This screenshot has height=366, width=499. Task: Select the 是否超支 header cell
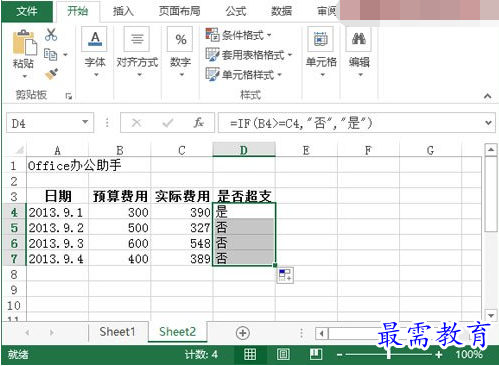(x=244, y=196)
